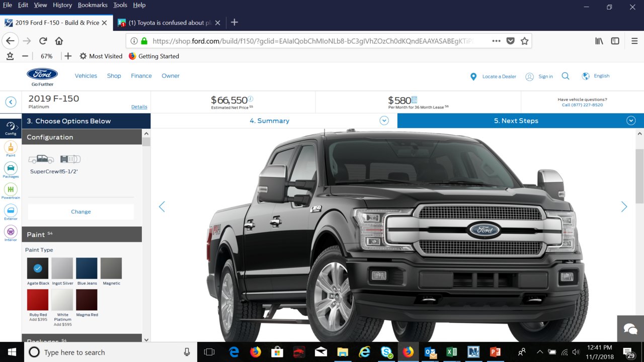Open PowerPoint from the taskbar

(496, 352)
